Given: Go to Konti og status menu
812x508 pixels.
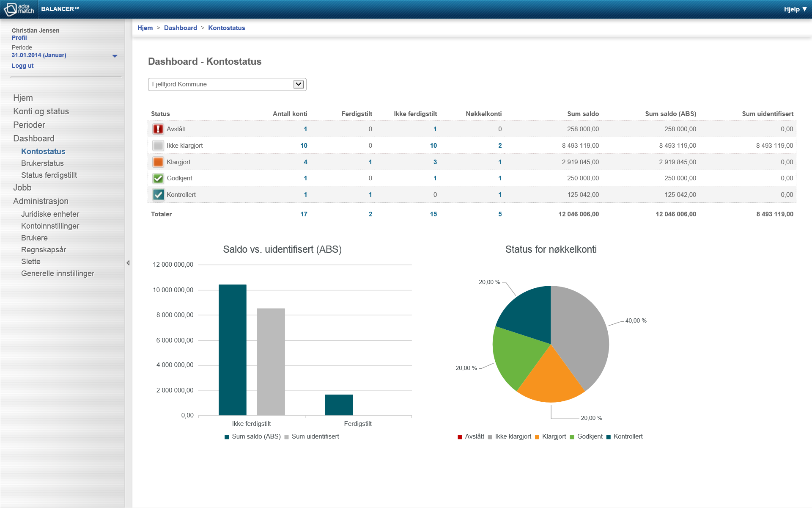Looking at the screenshot, I should [x=41, y=111].
